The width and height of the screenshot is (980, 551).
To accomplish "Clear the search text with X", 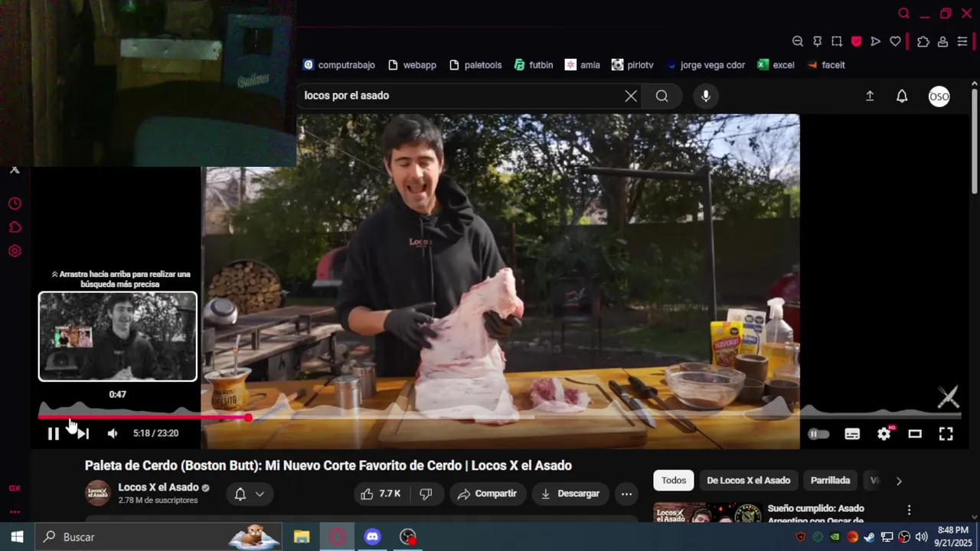I will [x=631, y=96].
